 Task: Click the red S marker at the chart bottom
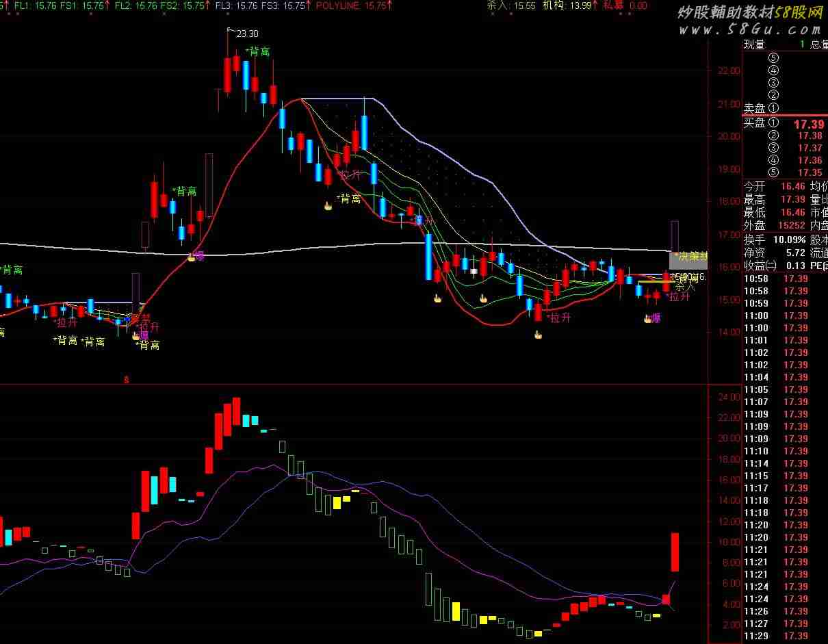pos(126,378)
